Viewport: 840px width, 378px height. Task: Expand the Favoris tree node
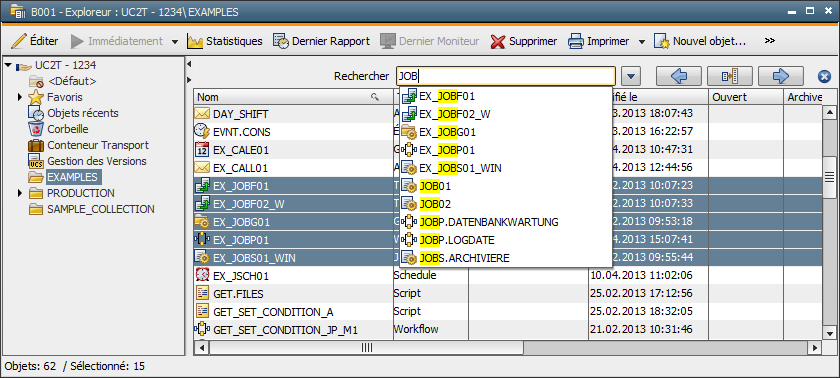(x=20, y=97)
